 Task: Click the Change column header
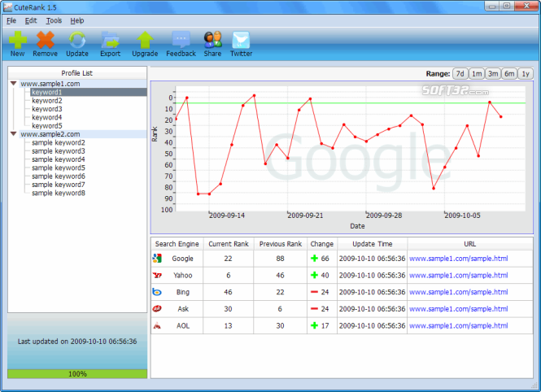click(x=322, y=244)
